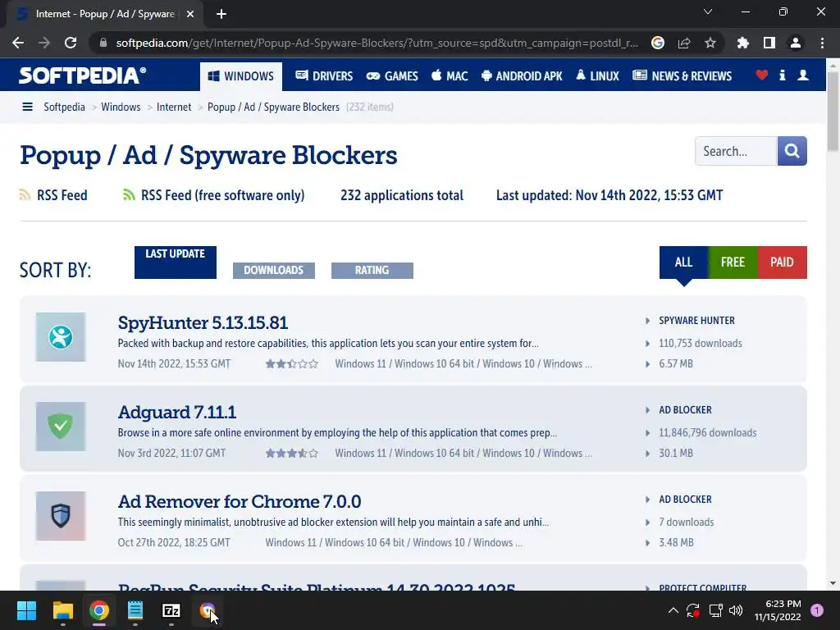Click Ad Remover for Chrome shield icon
This screenshot has height=630, width=840.
click(61, 516)
